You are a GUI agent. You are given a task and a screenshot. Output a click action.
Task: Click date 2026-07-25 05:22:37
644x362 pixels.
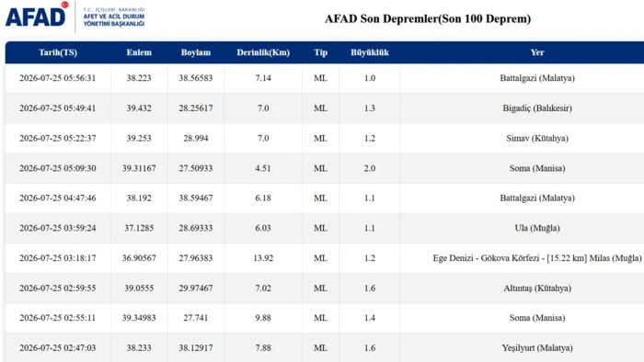point(57,138)
